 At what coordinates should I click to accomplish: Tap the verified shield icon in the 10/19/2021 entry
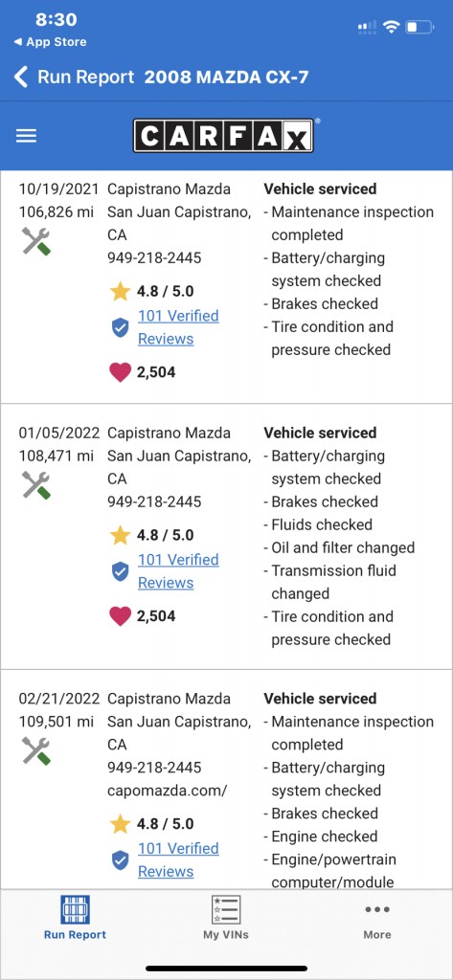click(120, 327)
